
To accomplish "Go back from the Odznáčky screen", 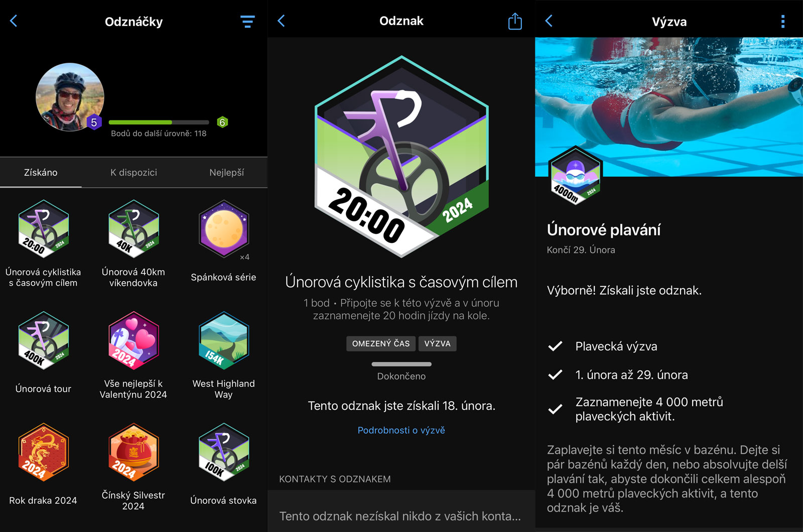I will click(14, 21).
